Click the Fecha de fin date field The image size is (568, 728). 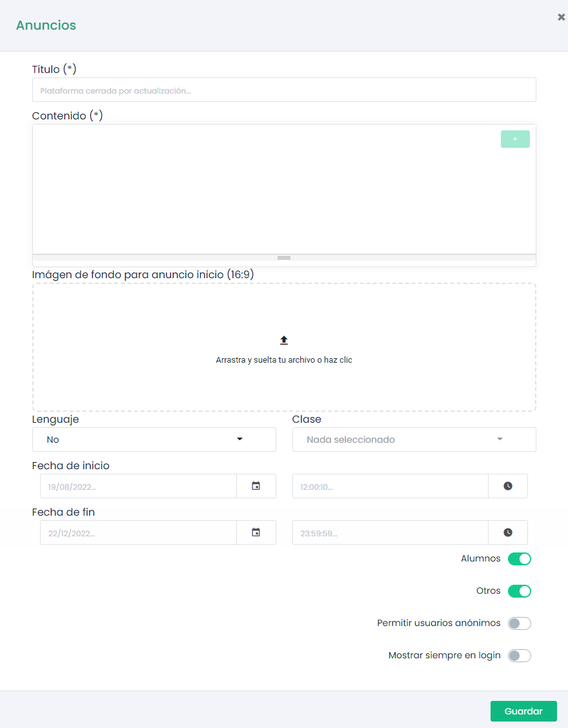(x=138, y=532)
